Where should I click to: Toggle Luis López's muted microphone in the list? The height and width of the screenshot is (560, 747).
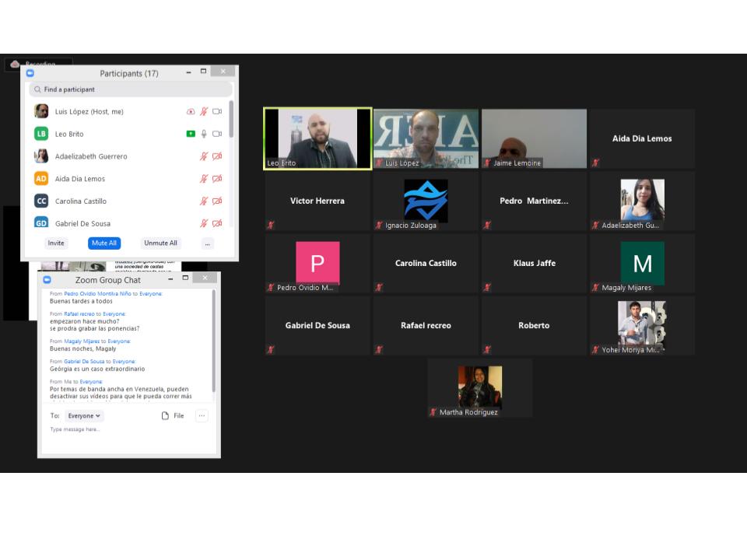click(204, 112)
